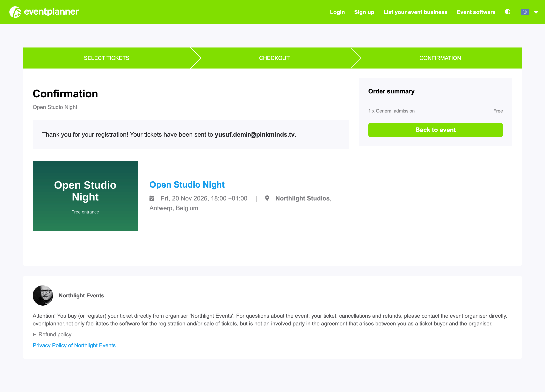Click the 'Antwerp, Belgium' location text
The width and height of the screenshot is (545, 392).
click(x=174, y=208)
